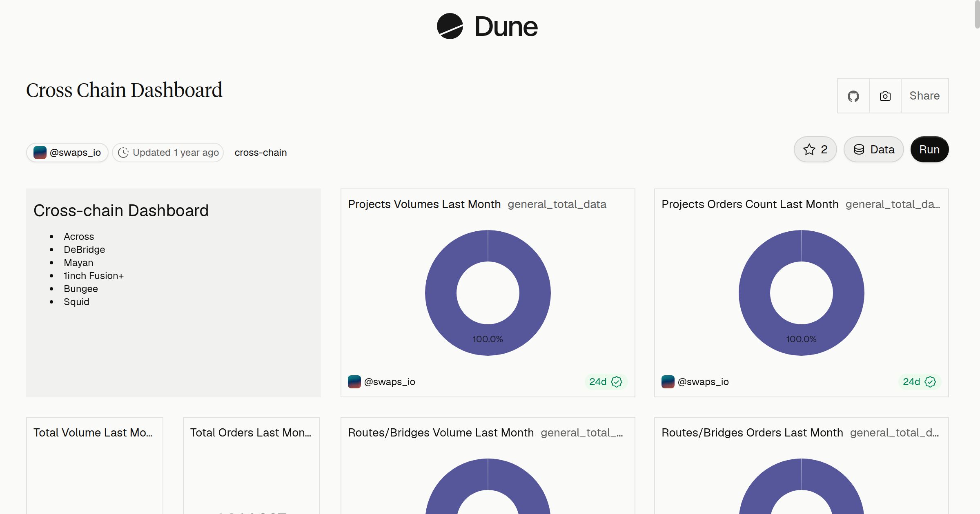Click the Share button
The image size is (980, 514).
[x=924, y=96]
